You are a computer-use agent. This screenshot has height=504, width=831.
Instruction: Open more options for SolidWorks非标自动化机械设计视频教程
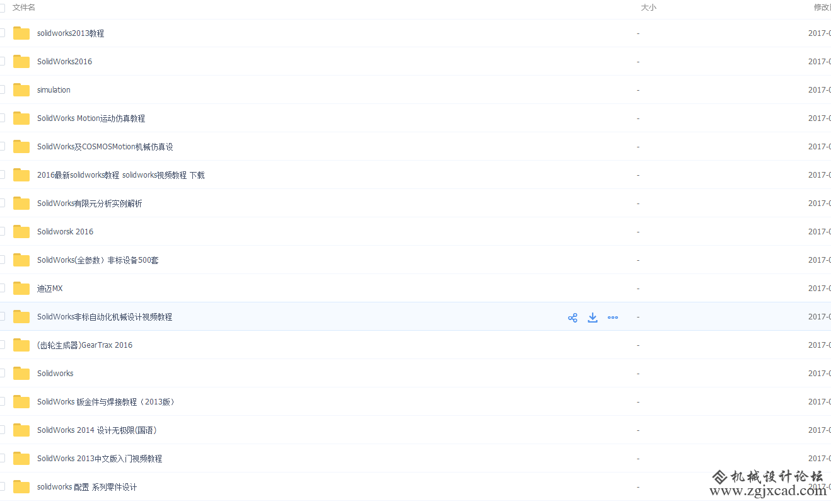(613, 318)
